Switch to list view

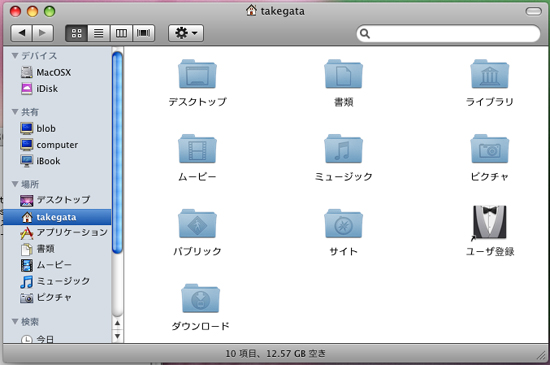(x=99, y=33)
